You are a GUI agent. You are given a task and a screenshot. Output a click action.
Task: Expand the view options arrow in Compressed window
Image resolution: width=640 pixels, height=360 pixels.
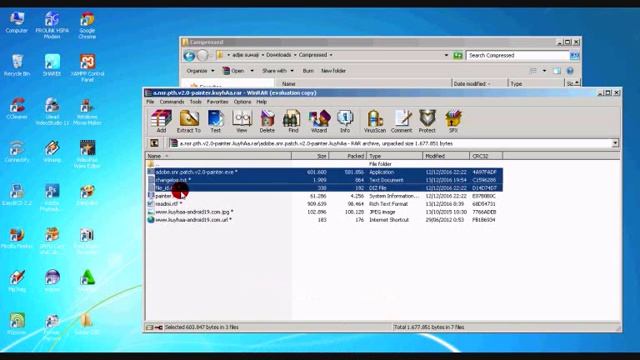tap(544, 71)
